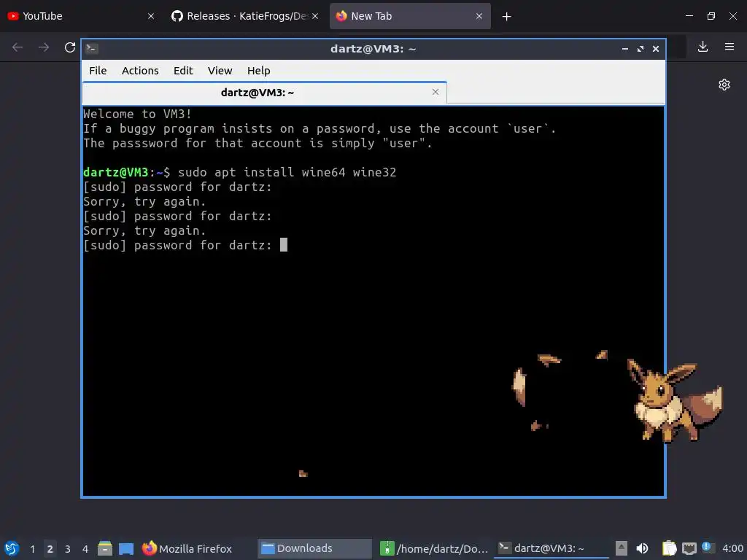Close the Releases KatieFrogs tab
The image size is (747, 560).
(315, 16)
